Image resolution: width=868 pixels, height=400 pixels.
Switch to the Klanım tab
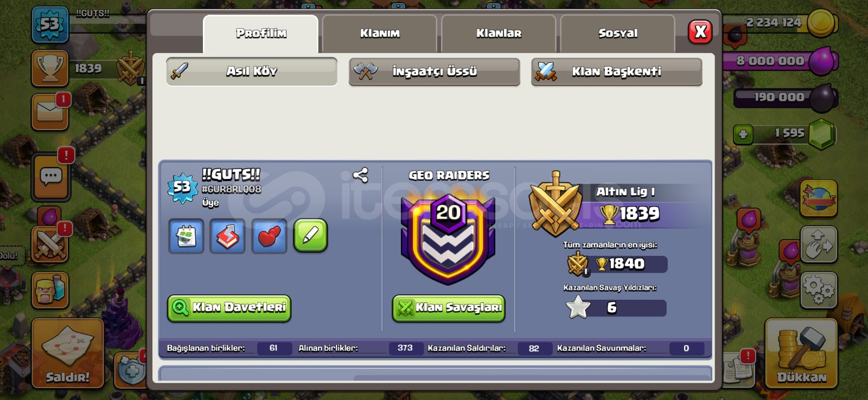tap(380, 34)
